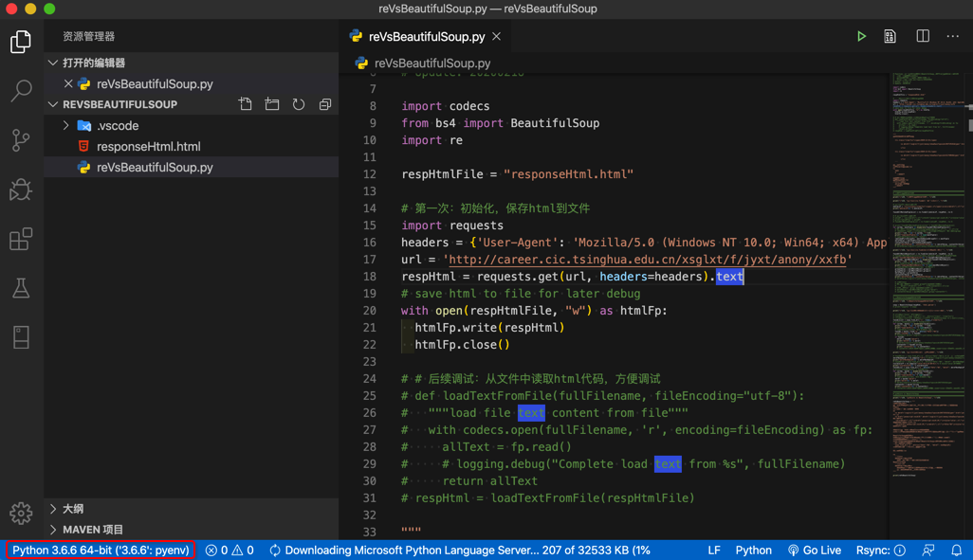This screenshot has height=560, width=973.
Task: Open the Explorer view in activity bar
Action: coord(21,42)
